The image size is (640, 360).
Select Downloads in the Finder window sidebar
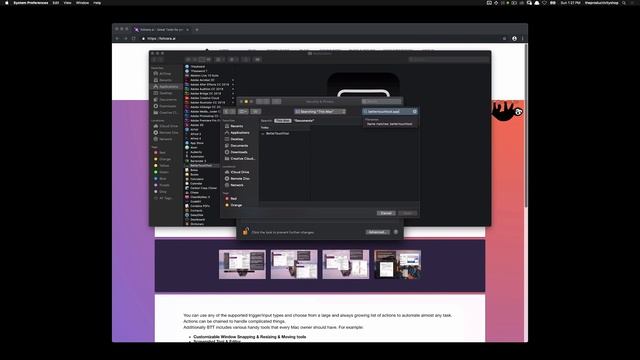(x=167, y=106)
